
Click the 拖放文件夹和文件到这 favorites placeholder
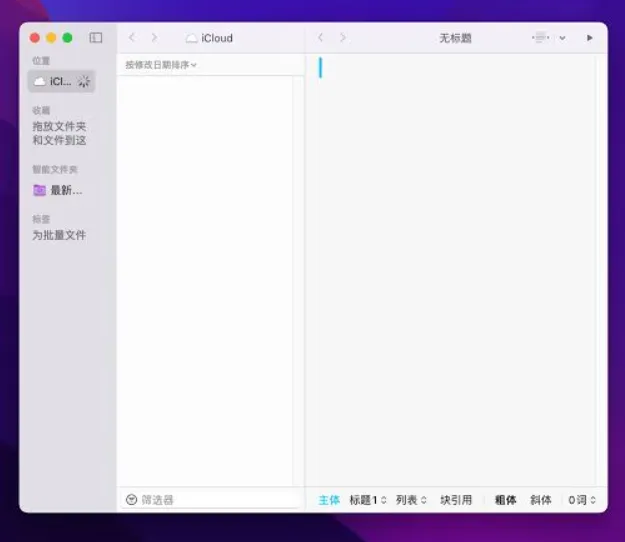(x=59, y=133)
